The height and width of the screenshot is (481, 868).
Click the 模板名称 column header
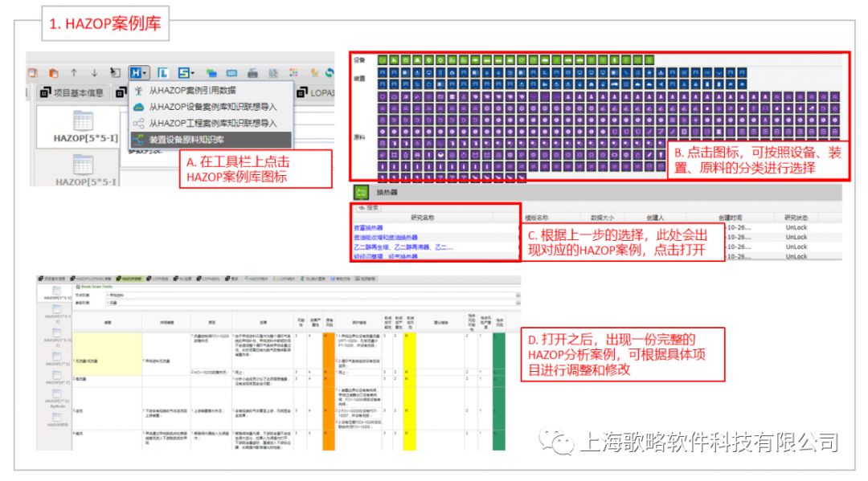click(x=536, y=218)
